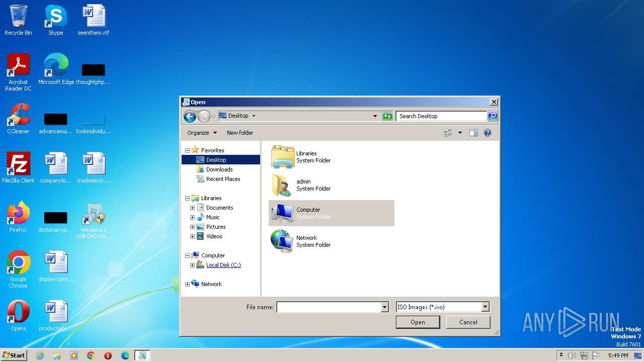The image size is (644, 362).
Task: Open the address bar previous locations dropdown
Action: click(375, 116)
